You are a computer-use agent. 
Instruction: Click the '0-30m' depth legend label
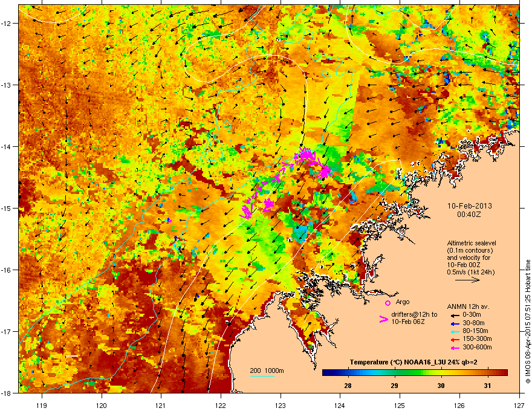[472, 315]
